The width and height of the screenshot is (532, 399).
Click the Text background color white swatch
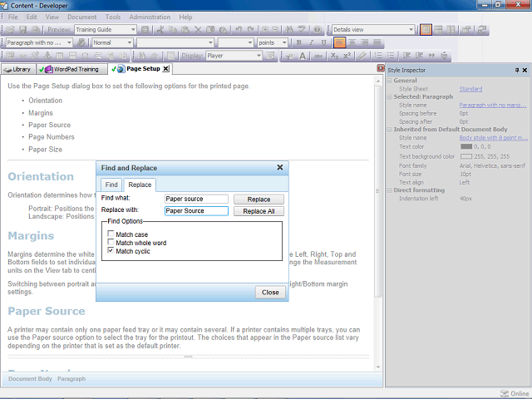[x=466, y=156]
